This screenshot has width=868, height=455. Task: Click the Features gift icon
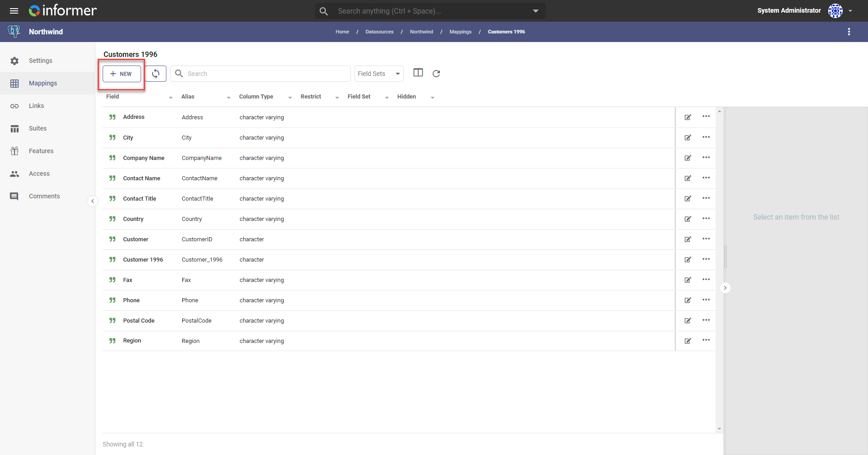pyautogui.click(x=14, y=151)
